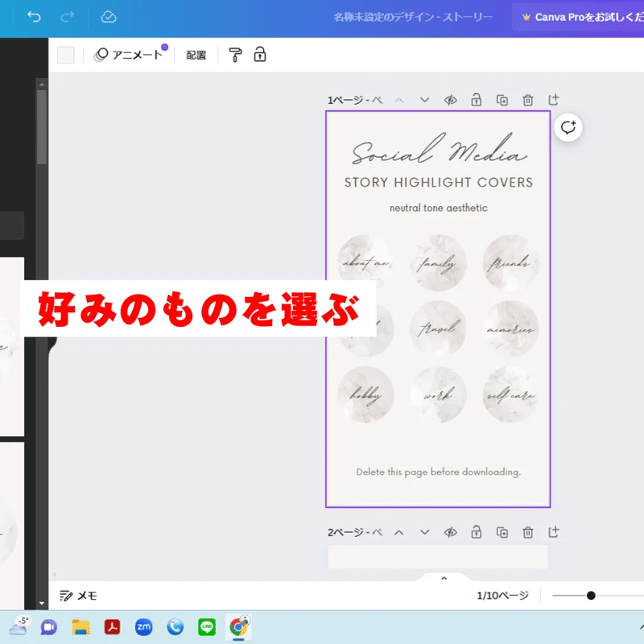Screen dimensions: 644x644
Task: Open Zoom on taskbar
Action: click(144, 627)
